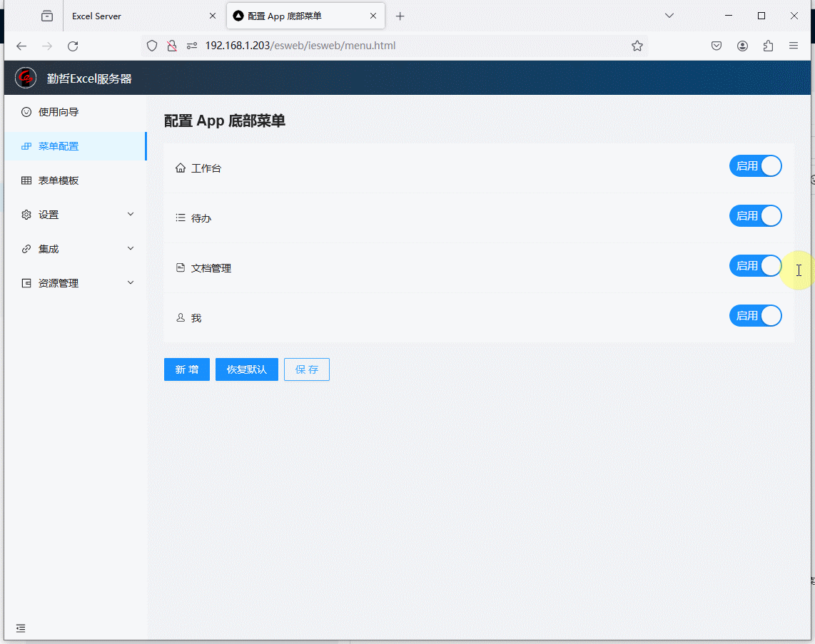Reload the page with refresh icon
The image size is (815, 644).
click(73, 46)
